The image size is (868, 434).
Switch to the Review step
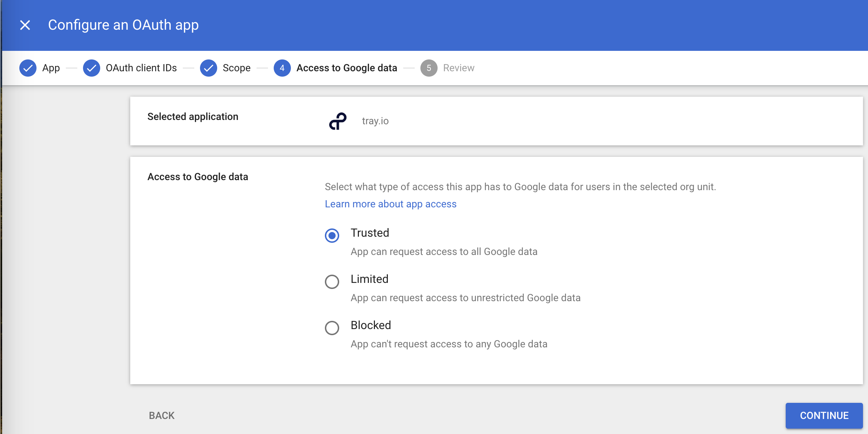(x=458, y=68)
